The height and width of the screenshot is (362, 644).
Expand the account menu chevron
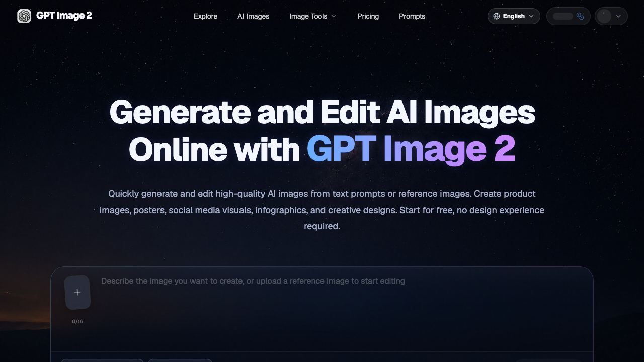pyautogui.click(x=619, y=16)
